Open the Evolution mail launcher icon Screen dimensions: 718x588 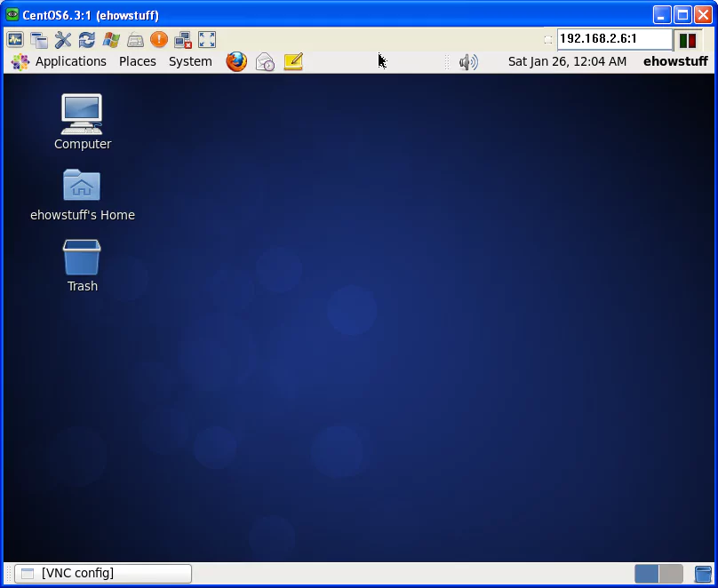click(265, 62)
